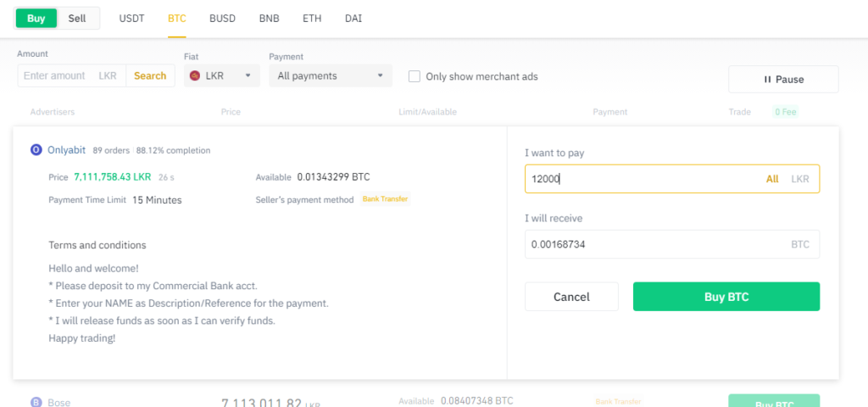This screenshot has width=868, height=407.
Task: Select the BUSD tab
Action: [223, 19]
